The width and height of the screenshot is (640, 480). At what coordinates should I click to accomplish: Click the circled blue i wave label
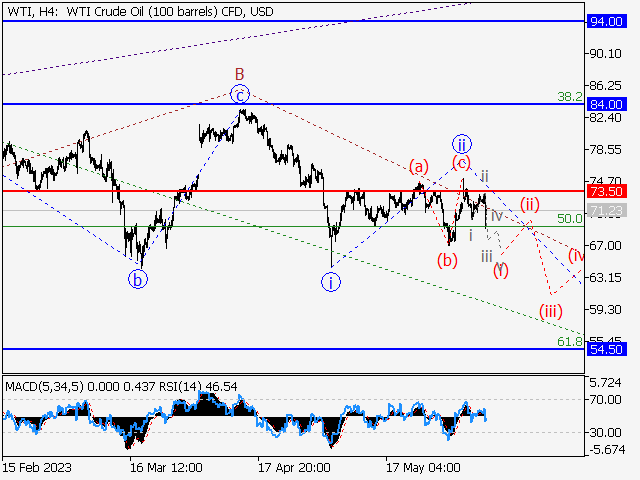331,282
